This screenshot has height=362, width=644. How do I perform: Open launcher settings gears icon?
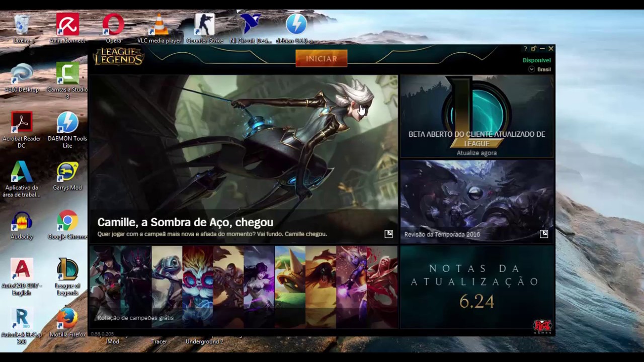[534, 49]
